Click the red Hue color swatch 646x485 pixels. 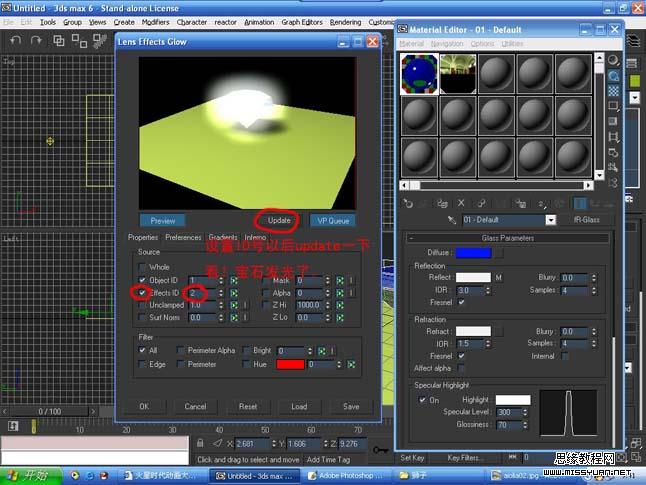[290, 365]
